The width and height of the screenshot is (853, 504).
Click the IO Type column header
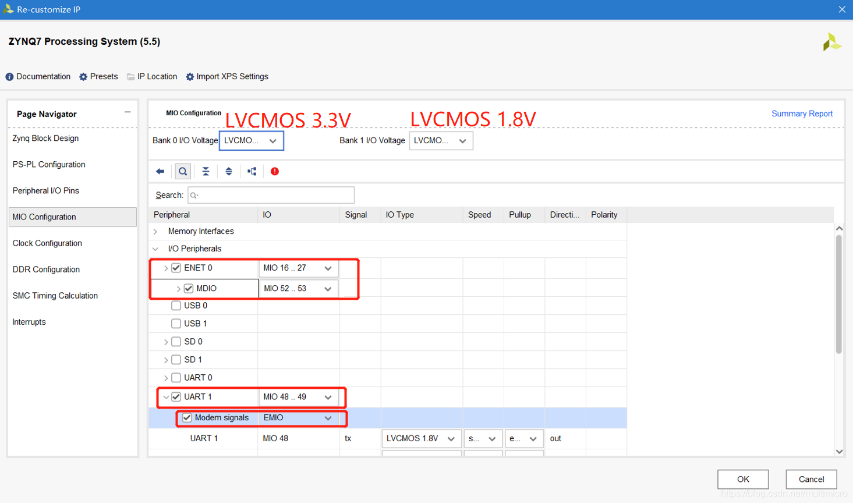(422, 215)
